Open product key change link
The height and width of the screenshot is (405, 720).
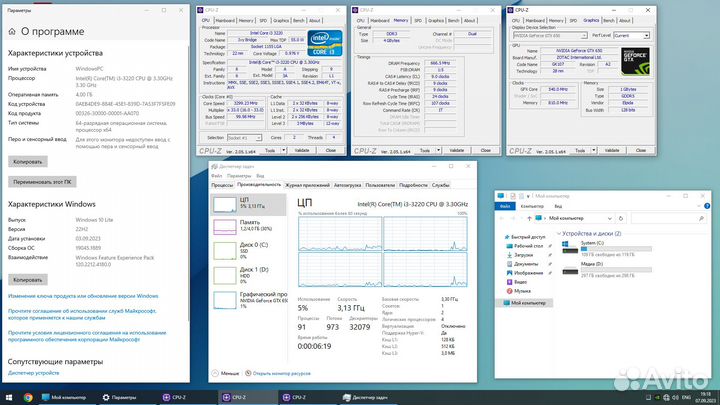click(83, 296)
